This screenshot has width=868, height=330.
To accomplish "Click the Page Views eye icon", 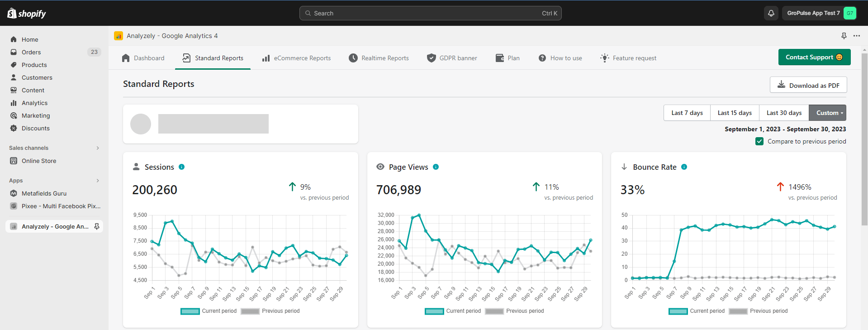I will coord(380,167).
